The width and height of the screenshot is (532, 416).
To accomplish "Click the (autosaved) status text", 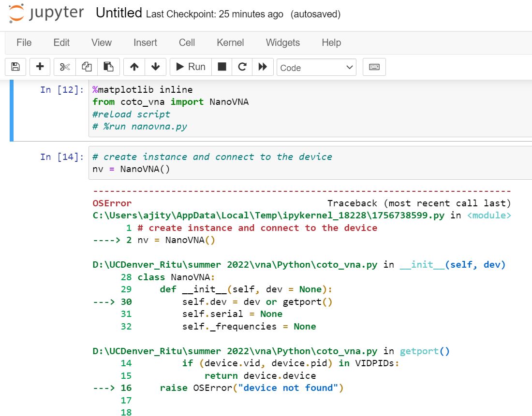I will click(x=315, y=14).
